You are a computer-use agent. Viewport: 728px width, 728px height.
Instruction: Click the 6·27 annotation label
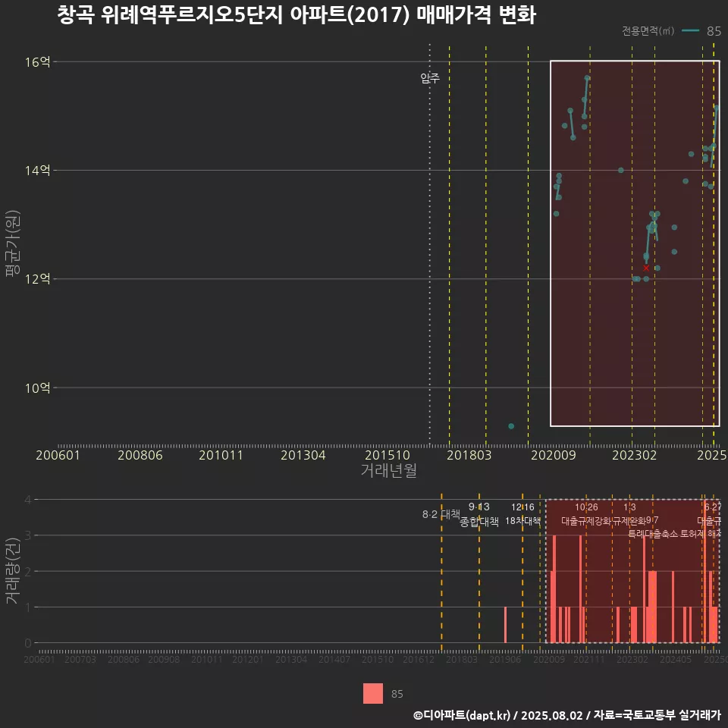(713, 507)
